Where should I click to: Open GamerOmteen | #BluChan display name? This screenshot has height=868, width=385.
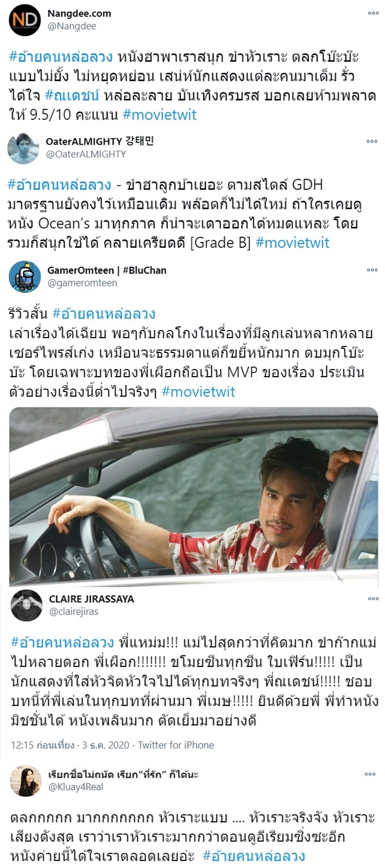click(x=106, y=270)
